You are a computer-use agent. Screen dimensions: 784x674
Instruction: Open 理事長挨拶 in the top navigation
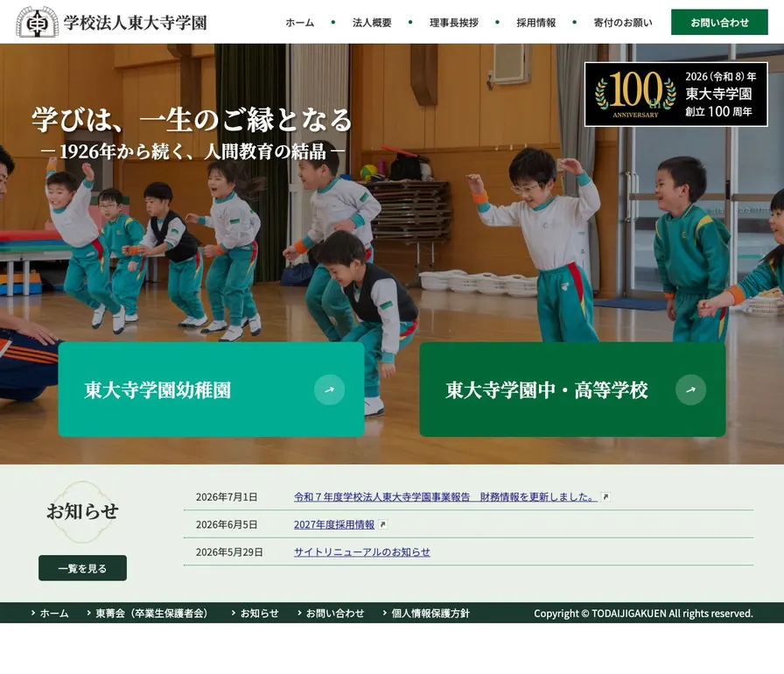[454, 23]
